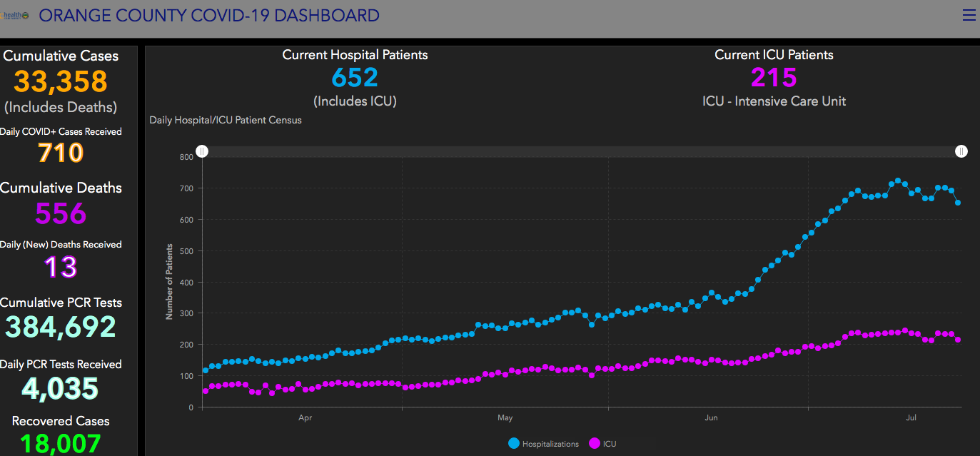Click the health agency logo
The image size is (980, 456).
[x=15, y=15]
